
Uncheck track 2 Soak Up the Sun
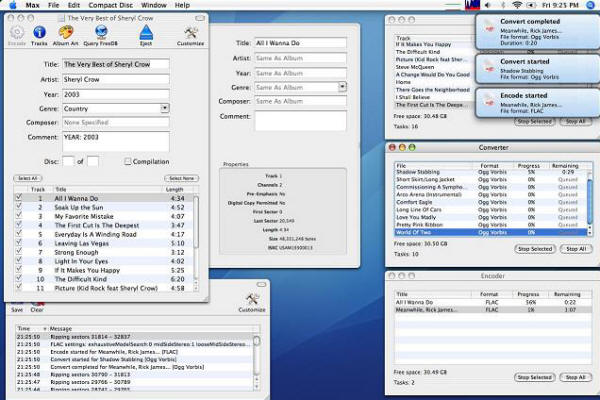click(19, 207)
